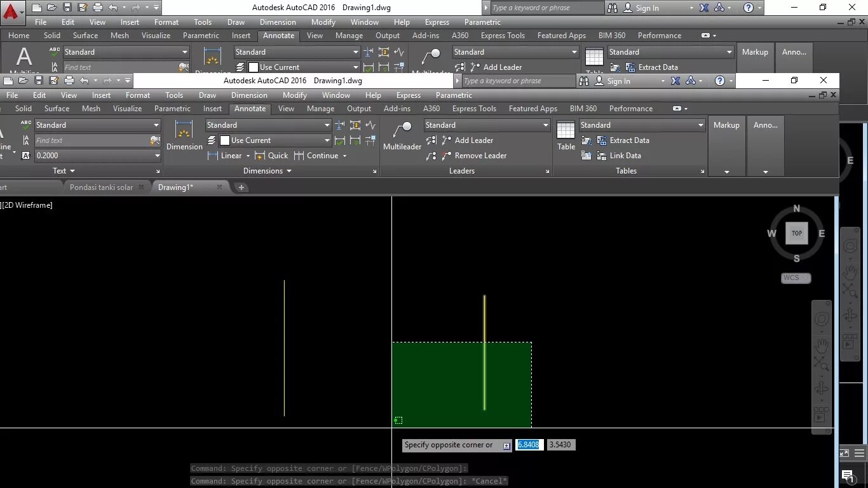The height and width of the screenshot is (488, 868).
Task: Expand the Markup panel in front ribbon
Action: coord(726,172)
